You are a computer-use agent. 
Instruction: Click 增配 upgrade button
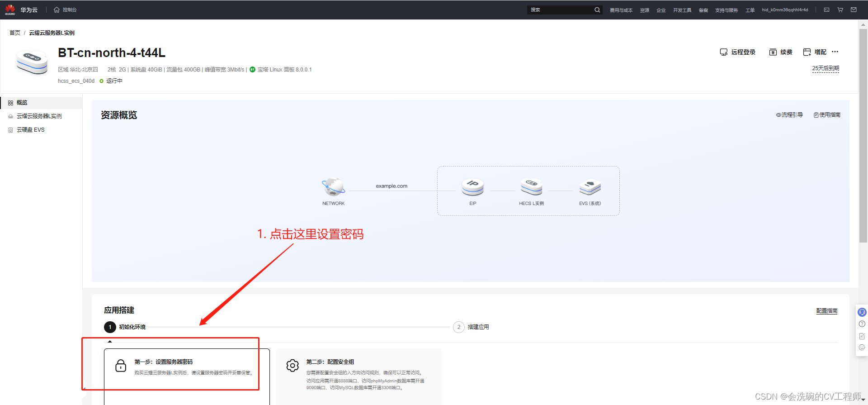click(x=815, y=52)
